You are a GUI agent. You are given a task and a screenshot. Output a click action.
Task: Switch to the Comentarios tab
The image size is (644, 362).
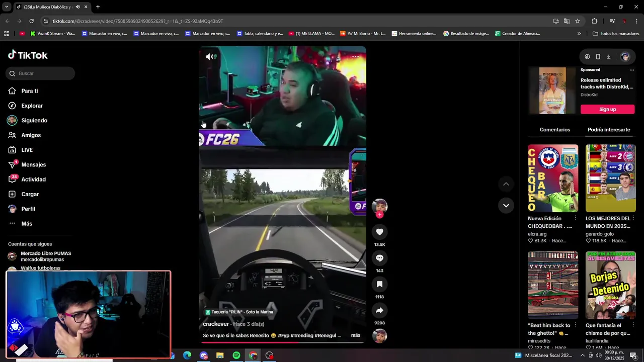[x=555, y=130]
